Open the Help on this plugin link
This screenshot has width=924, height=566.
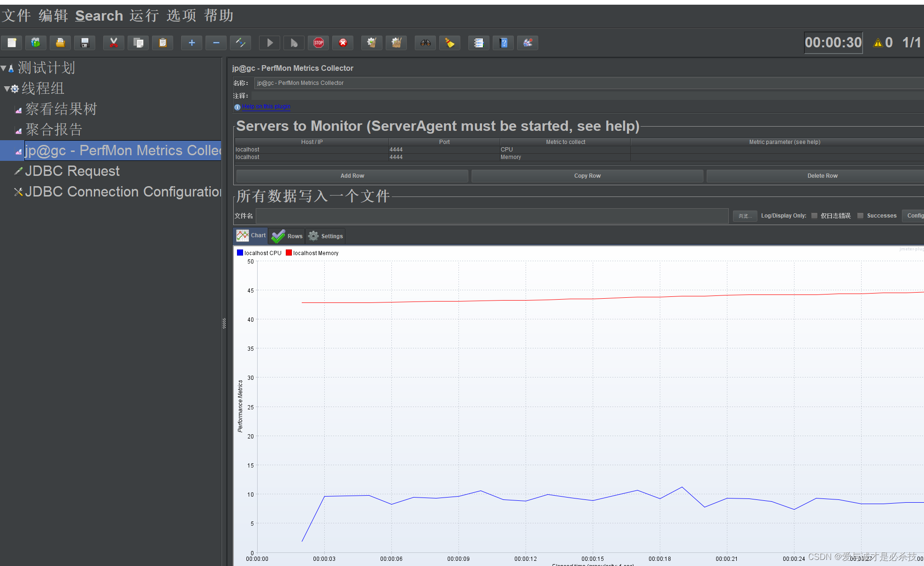[266, 106]
